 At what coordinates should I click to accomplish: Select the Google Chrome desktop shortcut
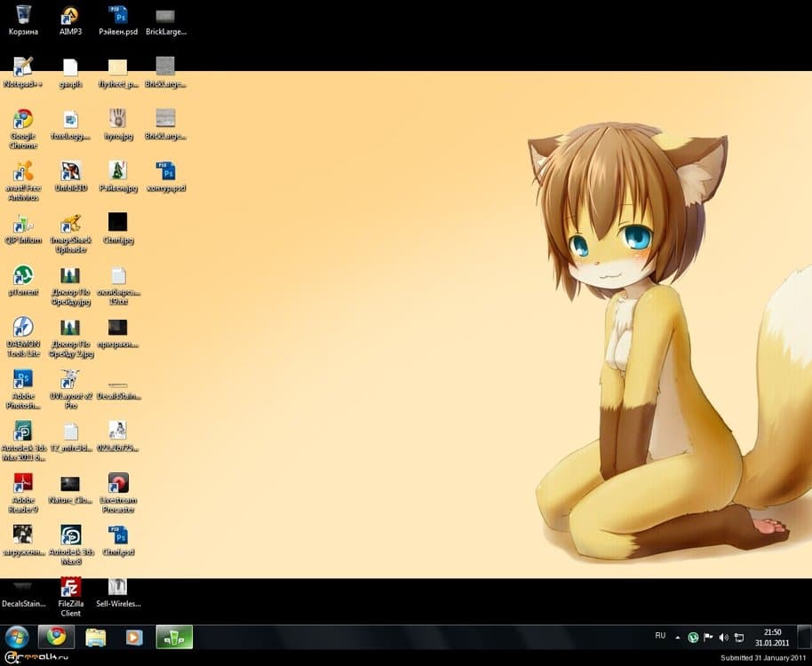23,120
